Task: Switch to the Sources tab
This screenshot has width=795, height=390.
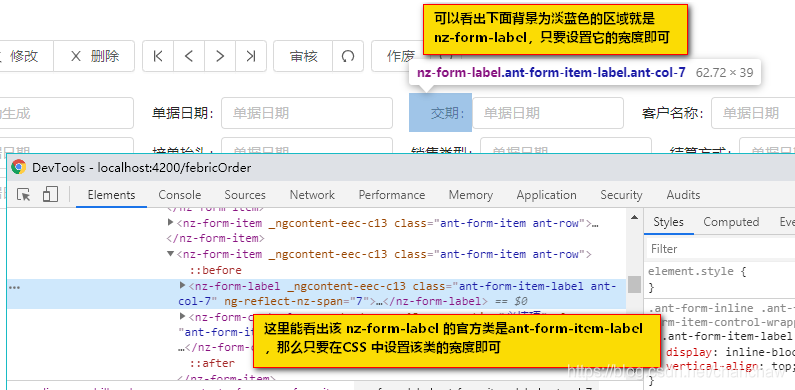Action: 245,195
